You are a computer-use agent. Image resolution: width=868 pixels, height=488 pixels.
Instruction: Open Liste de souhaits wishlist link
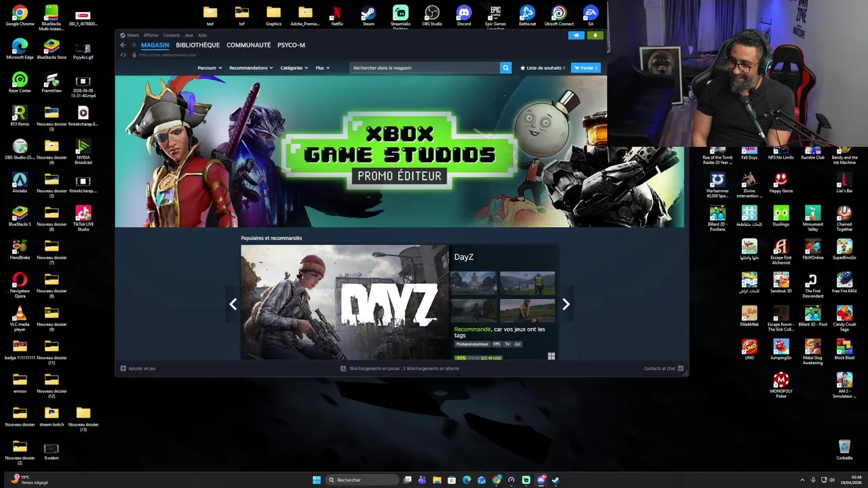542,68
